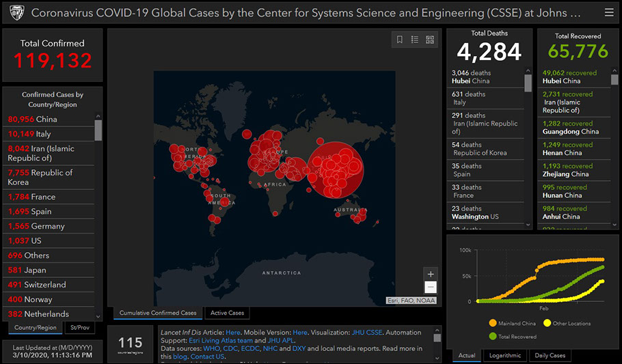Select 1,565 Germany row

point(49,226)
